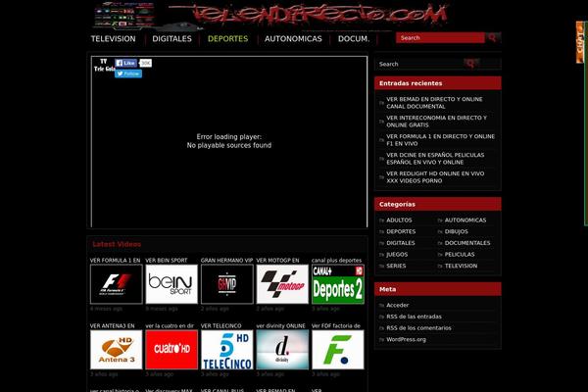Visit the WordPress.org link
The height and width of the screenshot is (392, 588).
(x=406, y=339)
